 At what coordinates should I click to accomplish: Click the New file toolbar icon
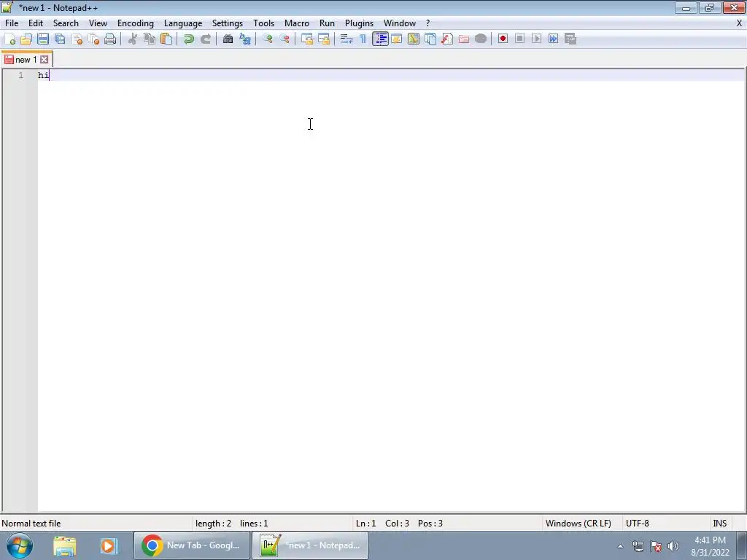click(9, 39)
